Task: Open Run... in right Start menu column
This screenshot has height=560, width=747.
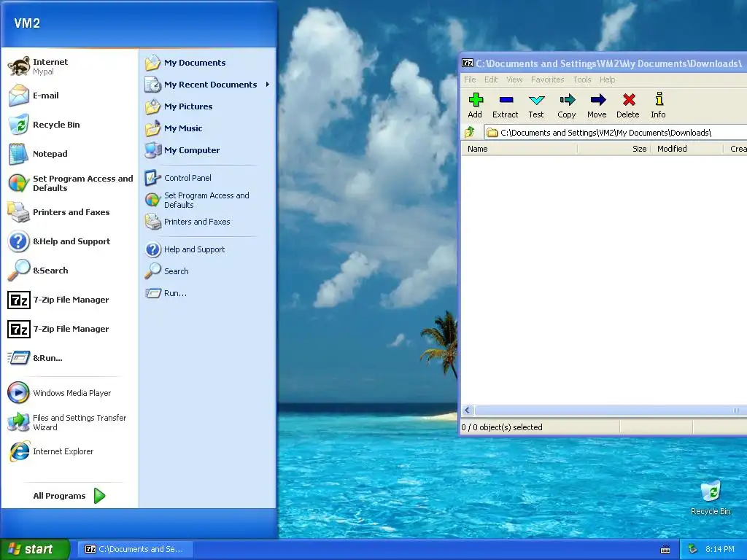Action: [208, 293]
